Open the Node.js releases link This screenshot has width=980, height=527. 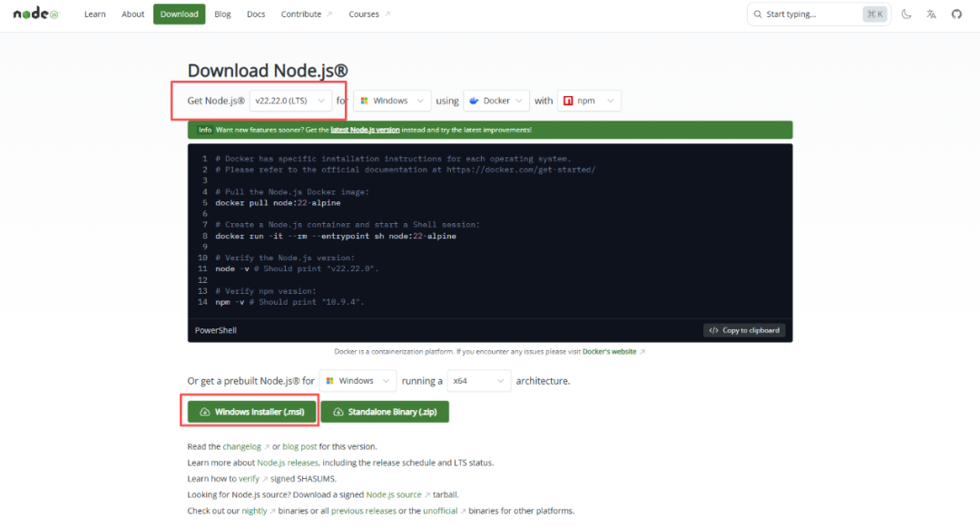coord(288,463)
